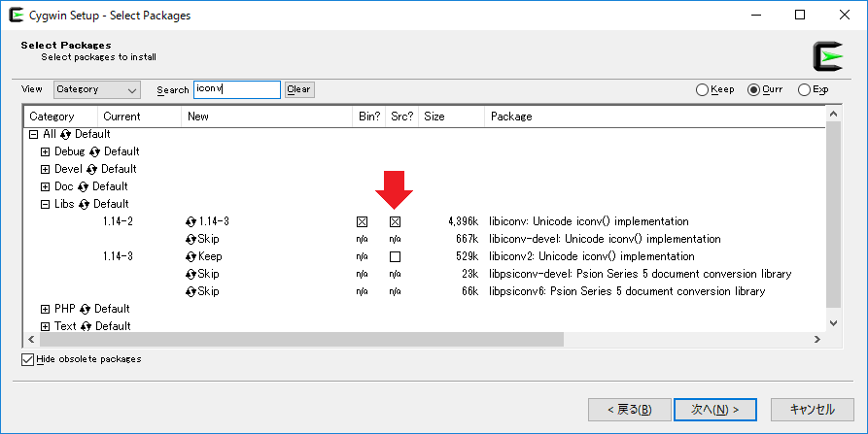Cycle action icon for Debug category
This screenshot has width=868, height=434.
(94, 152)
